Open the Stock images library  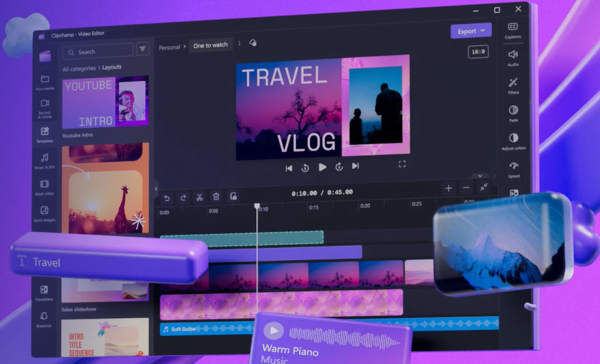[44, 213]
